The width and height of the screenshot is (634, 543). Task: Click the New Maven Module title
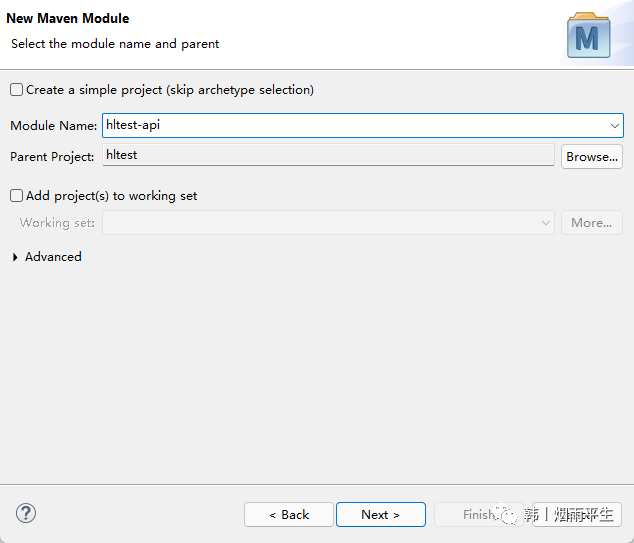(x=68, y=18)
